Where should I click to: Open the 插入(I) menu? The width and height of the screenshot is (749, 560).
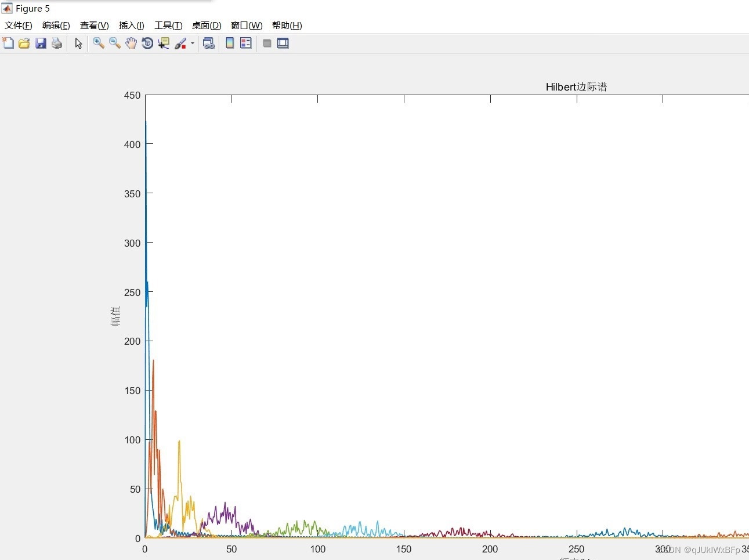(x=132, y=26)
